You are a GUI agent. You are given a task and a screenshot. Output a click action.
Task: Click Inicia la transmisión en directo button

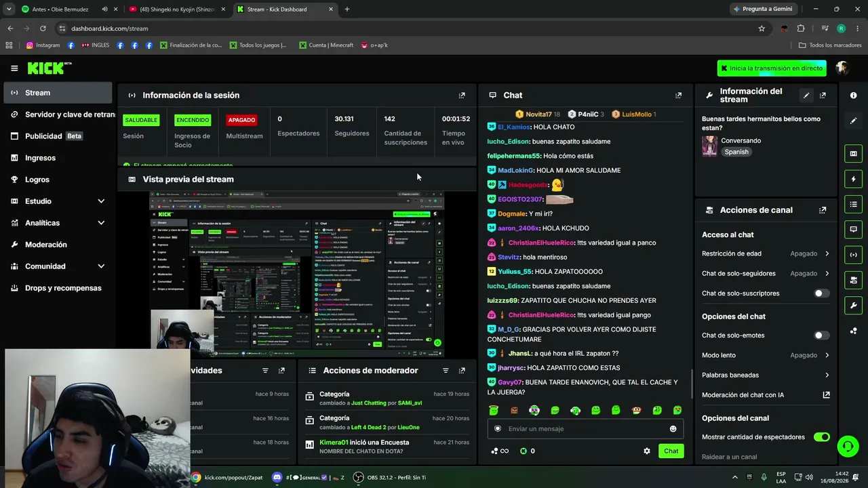click(772, 68)
